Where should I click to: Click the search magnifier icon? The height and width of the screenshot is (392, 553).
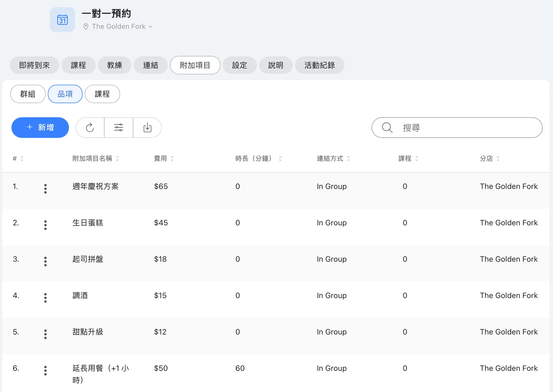[387, 128]
